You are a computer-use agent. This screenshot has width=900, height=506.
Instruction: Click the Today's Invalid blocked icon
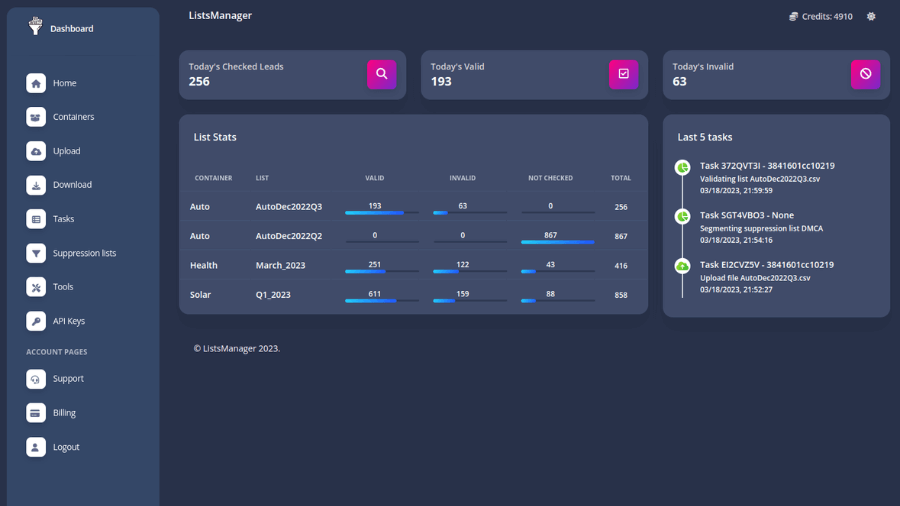coord(865,74)
